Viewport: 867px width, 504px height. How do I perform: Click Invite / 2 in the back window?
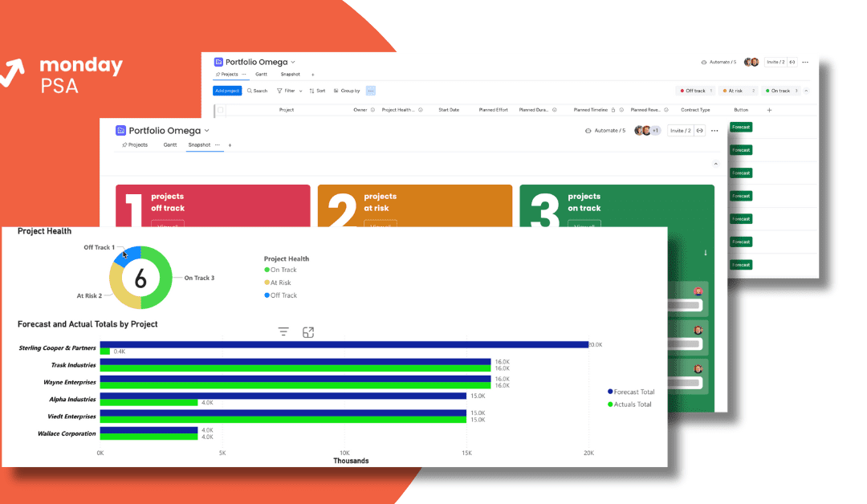click(775, 62)
